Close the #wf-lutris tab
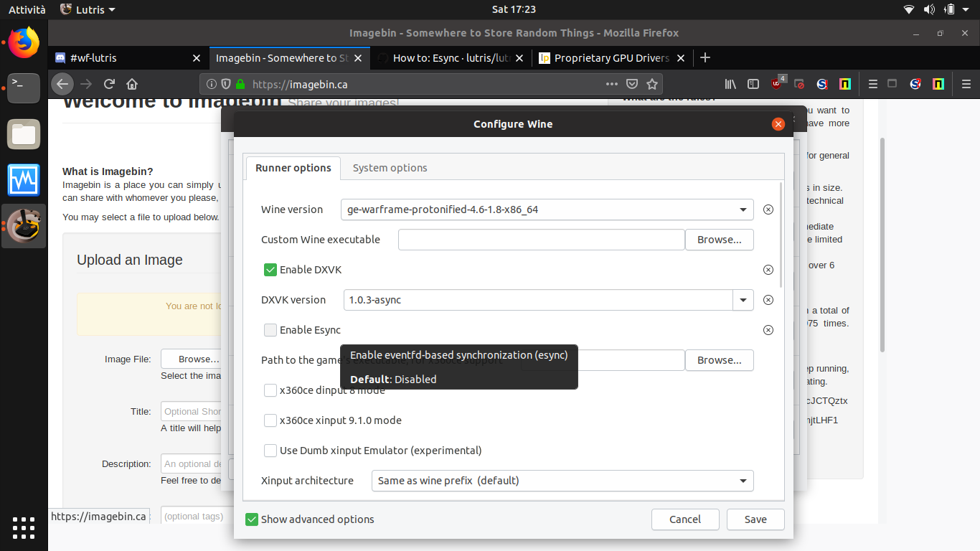Viewport: 980px width, 551px height. point(197,58)
